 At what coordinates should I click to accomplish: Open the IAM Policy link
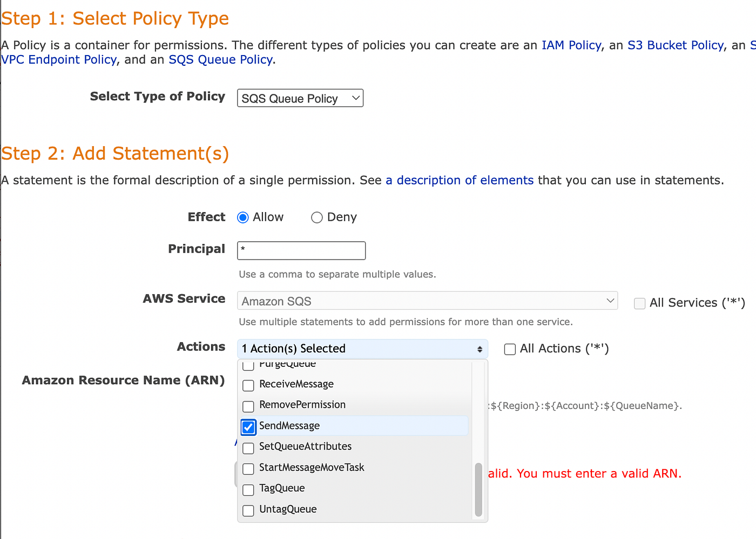click(x=571, y=45)
